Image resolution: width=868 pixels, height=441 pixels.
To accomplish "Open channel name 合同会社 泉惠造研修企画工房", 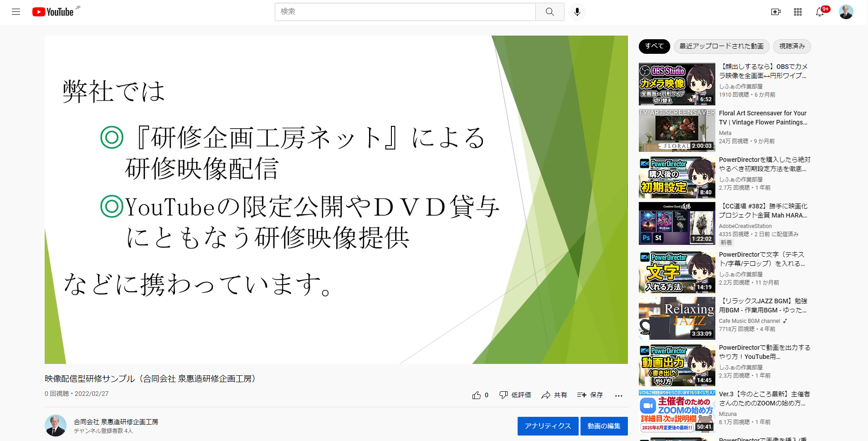I will [116, 422].
